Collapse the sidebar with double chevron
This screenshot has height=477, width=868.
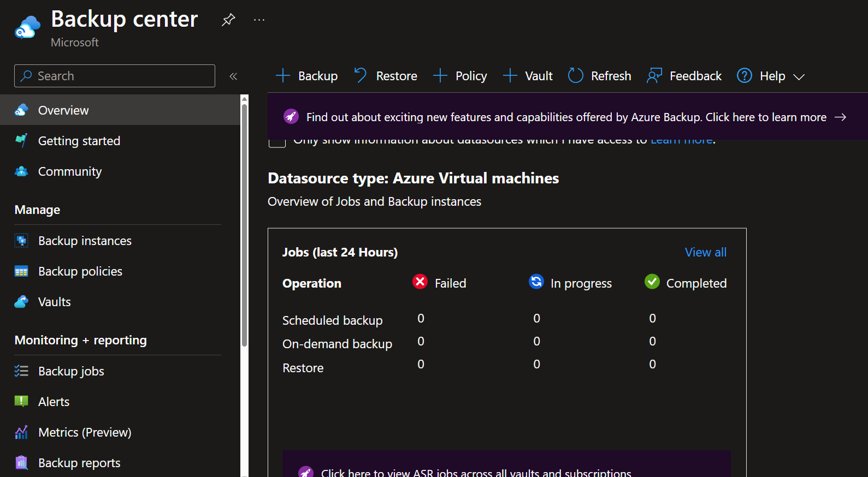[x=233, y=76]
